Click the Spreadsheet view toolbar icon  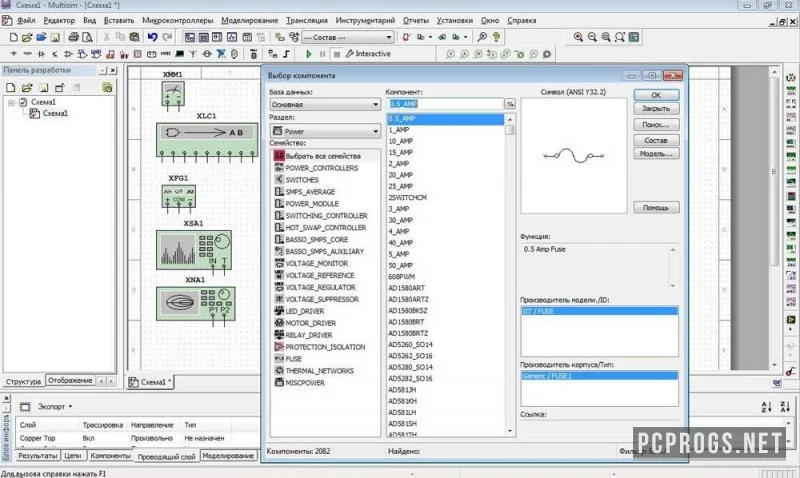pyautogui.click(x=204, y=37)
